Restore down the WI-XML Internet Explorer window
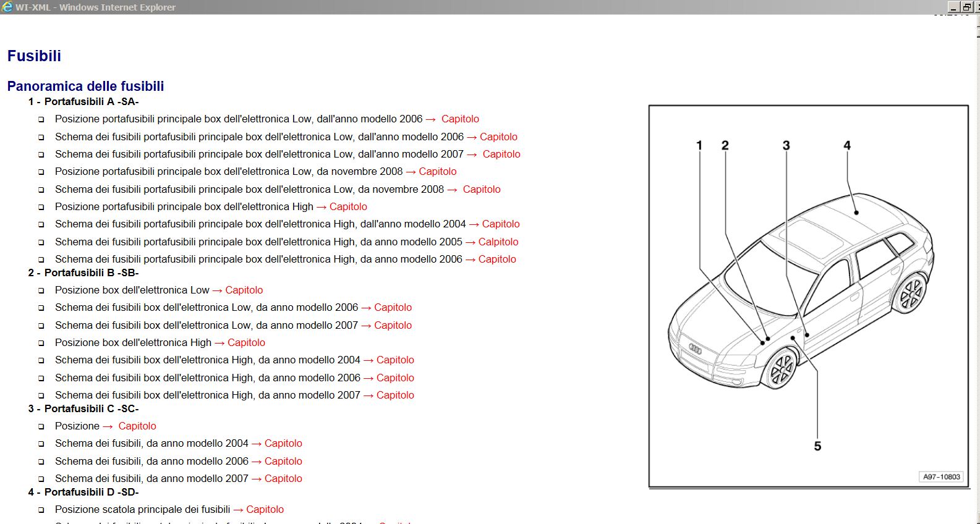 coord(966,7)
